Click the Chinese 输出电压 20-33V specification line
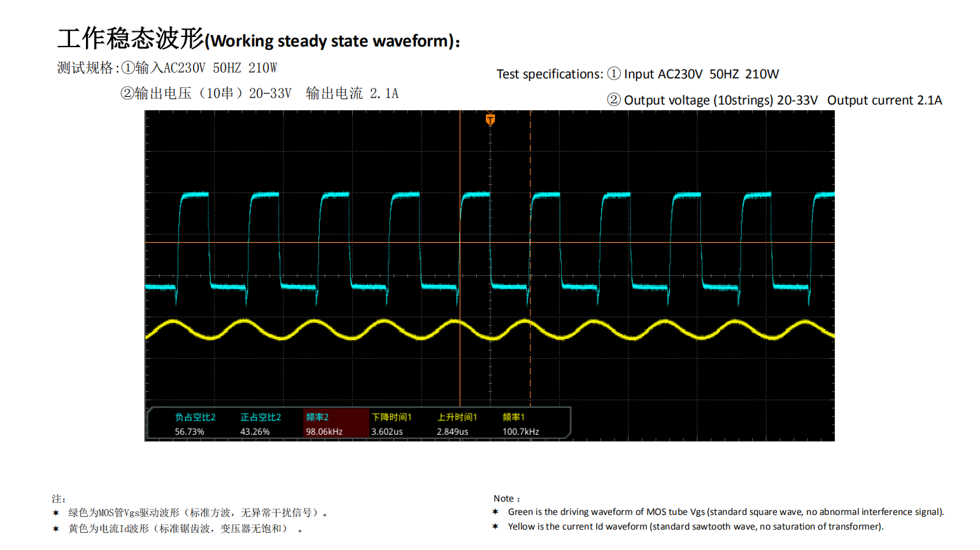The height and width of the screenshot is (550, 980). point(259,94)
